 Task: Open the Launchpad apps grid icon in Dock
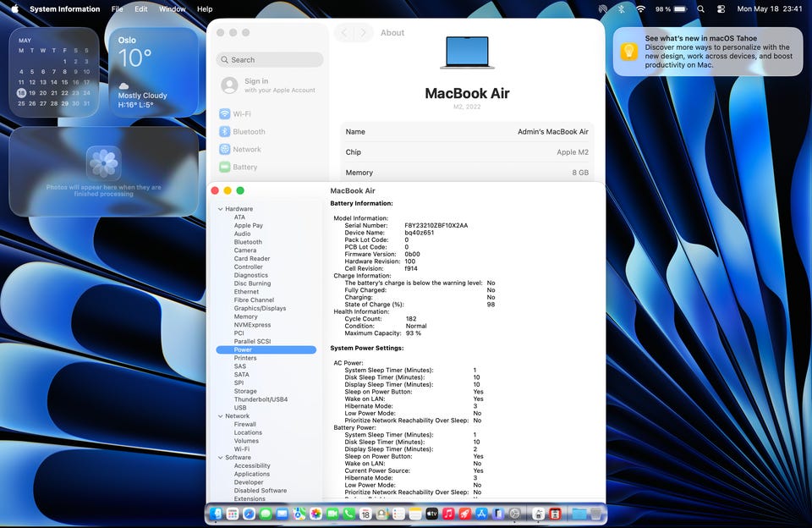pyautogui.click(x=233, y=514)
